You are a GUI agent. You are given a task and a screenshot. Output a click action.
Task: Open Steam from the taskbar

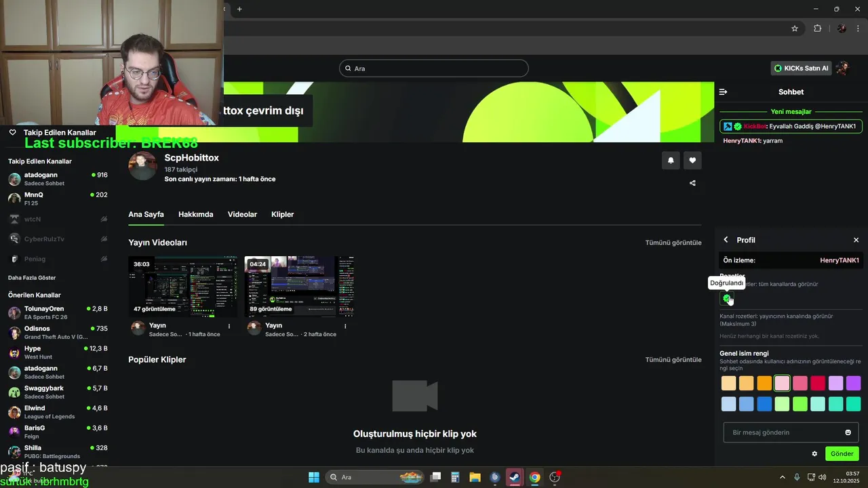tap(515, 477)
